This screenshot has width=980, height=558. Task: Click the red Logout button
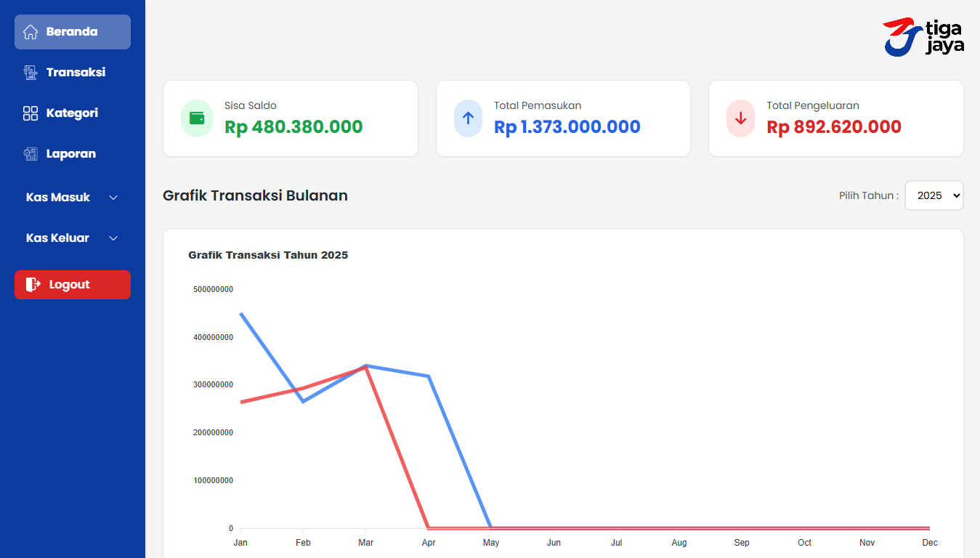tap(73, 285)
